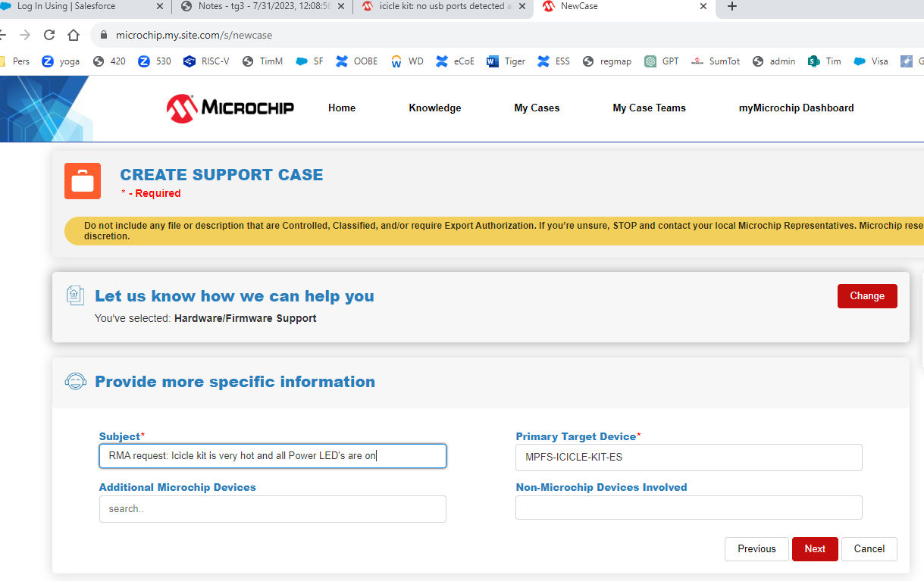This screenshot has height=581, width=924.
Task: Open the GPT bookmark
Action: 662,61
